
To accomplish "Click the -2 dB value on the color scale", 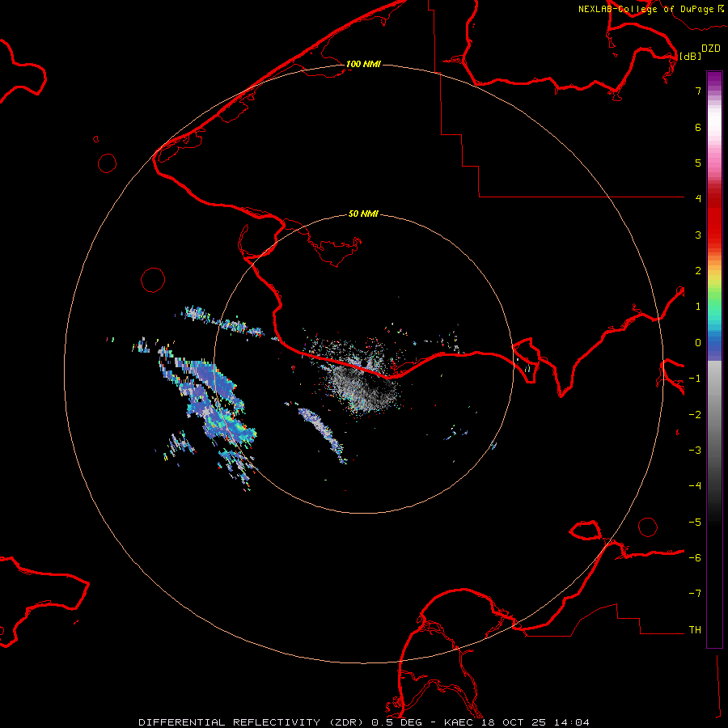I will pos(695,415).
